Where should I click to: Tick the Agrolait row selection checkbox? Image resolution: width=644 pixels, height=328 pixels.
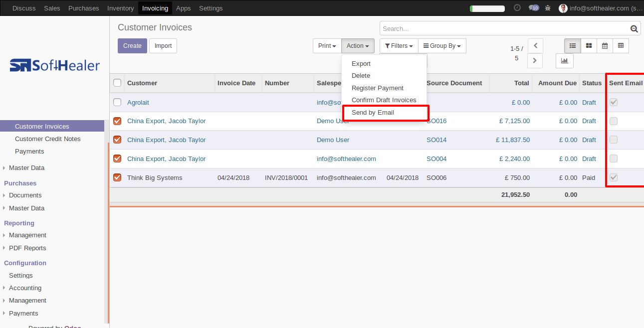tap(117, 102)
